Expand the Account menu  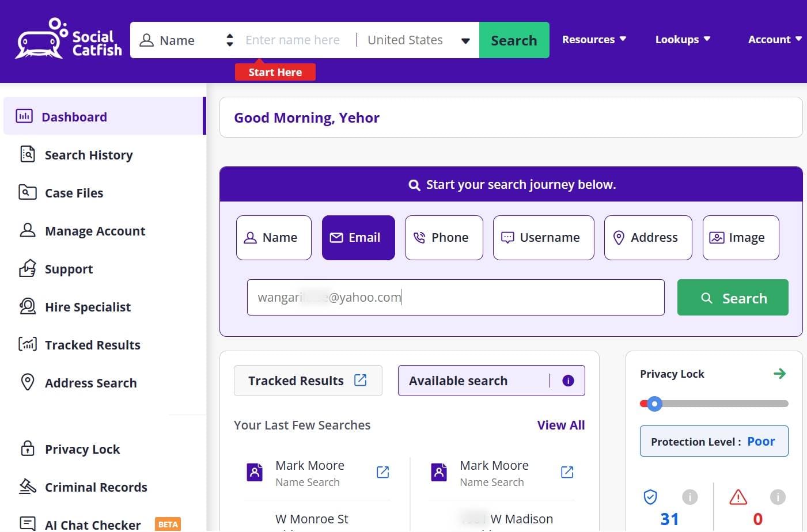(x=774, y=39)
